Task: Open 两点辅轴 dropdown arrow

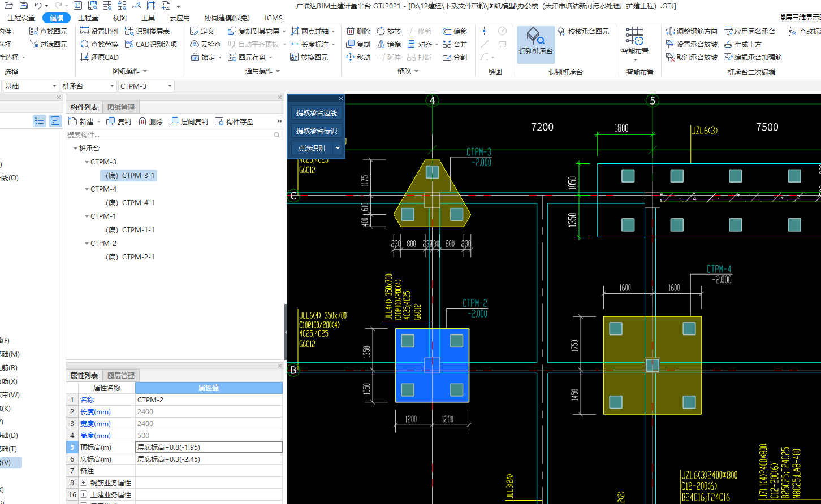Action: 334,32
